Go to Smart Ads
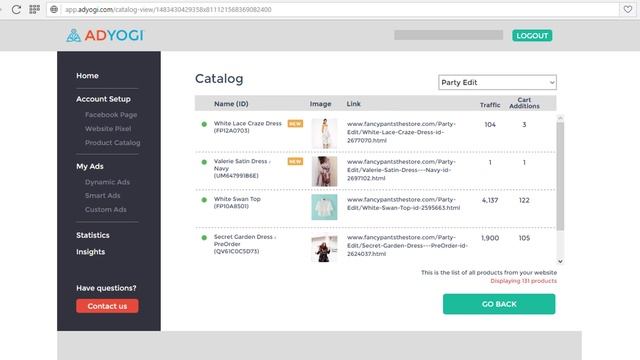This screenshot has width=640, height=360. (x=102, y=196)
